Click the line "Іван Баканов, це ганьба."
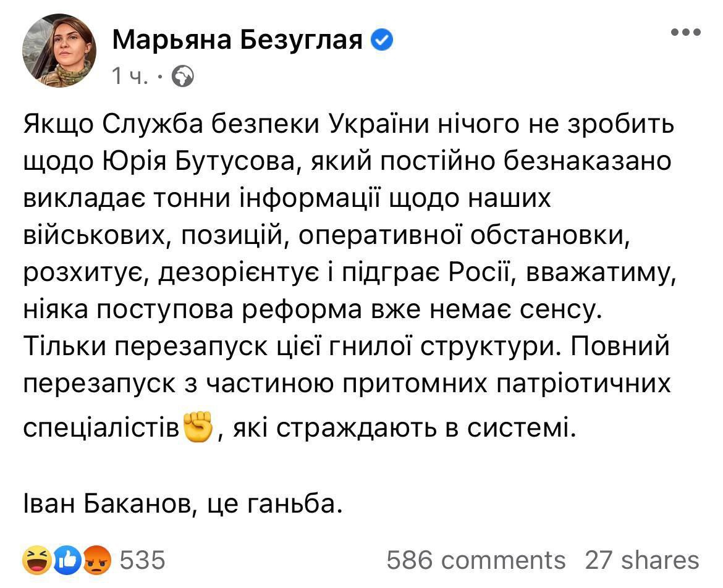The image size is (723, 588). coord(182,506)
